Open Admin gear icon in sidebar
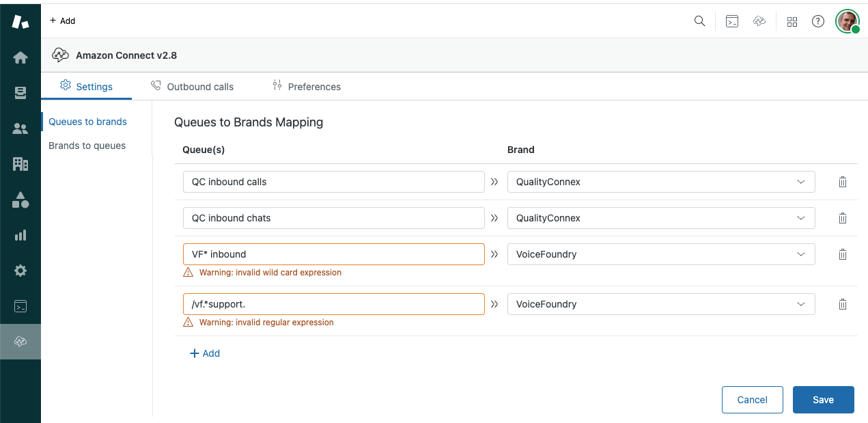This screenshot has height=423, width=868. click(20, 271)
